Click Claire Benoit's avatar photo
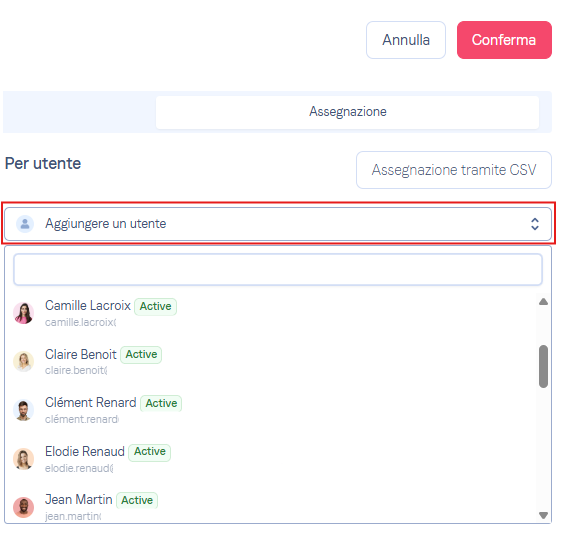565x537 pixels. (x=23, y=361)
